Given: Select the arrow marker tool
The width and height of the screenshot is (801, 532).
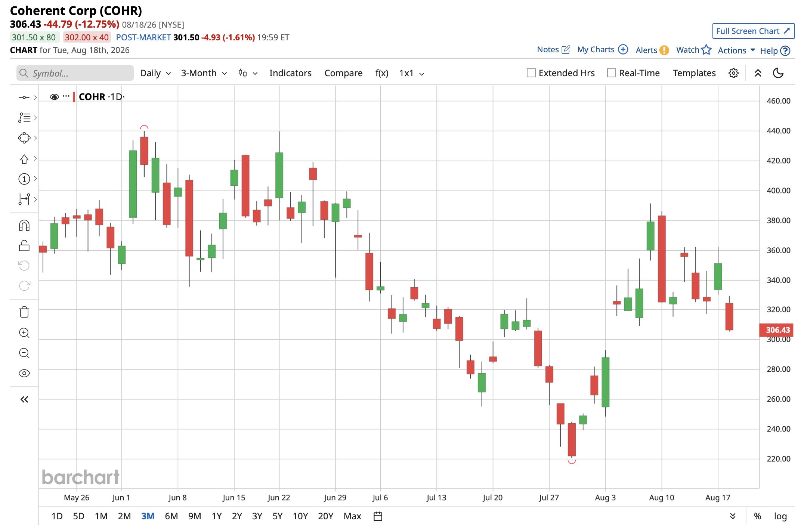Looking at the screenshot, I should pyautogui.click(x=24, y=159).
